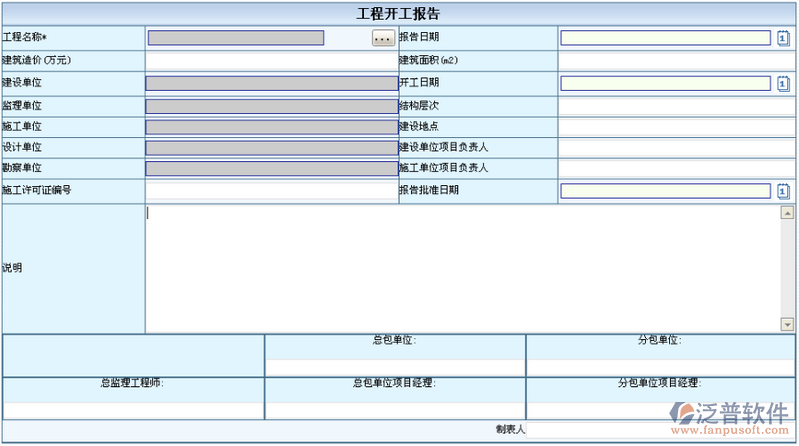The image size is (799, 446).
Task: Focus the 总包单位 input field
Action: (x=395, y=368)
